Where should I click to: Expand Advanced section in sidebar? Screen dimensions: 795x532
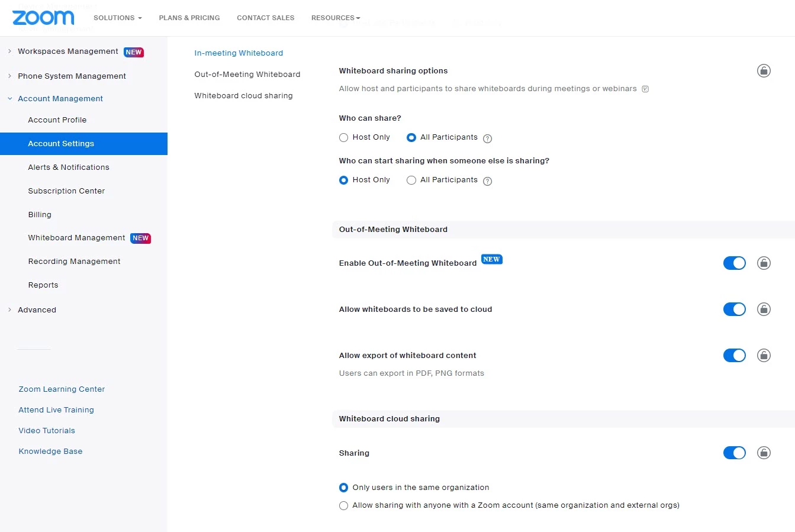(9, 309)
